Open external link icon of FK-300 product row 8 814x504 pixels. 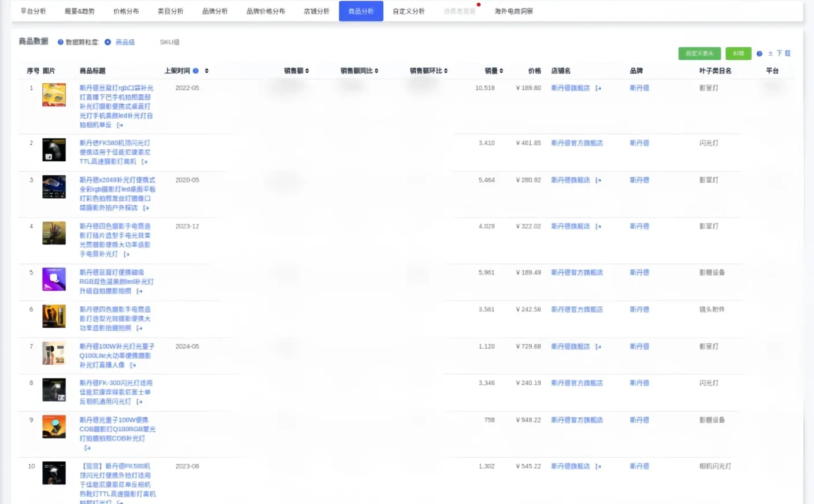pos(139,402)
